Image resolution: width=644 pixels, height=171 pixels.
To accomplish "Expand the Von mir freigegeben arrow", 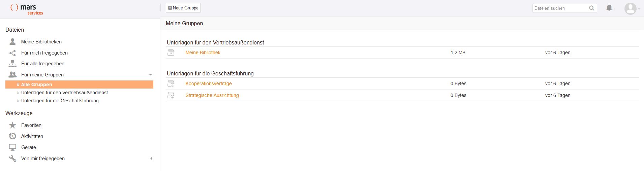I will click(x=151, y=159).
